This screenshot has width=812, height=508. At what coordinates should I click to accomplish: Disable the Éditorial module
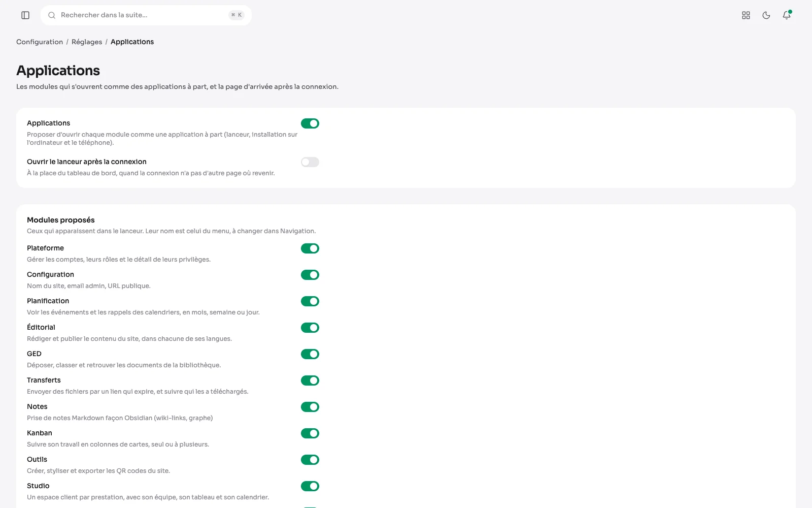(x=310, y=328)
